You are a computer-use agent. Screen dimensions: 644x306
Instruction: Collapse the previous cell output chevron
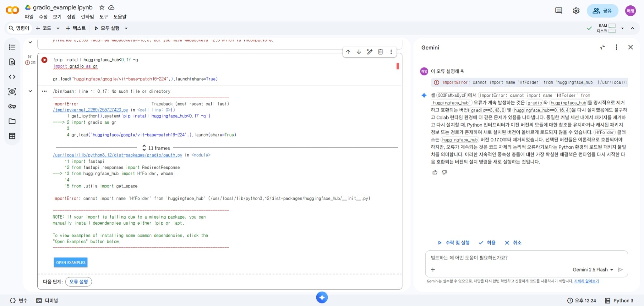pos(30,42)
